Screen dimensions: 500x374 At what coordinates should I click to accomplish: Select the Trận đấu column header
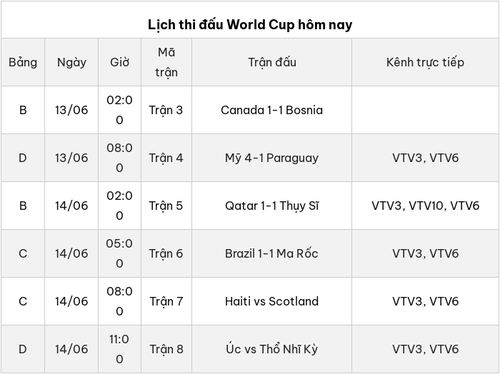click(x=272, y=62)
